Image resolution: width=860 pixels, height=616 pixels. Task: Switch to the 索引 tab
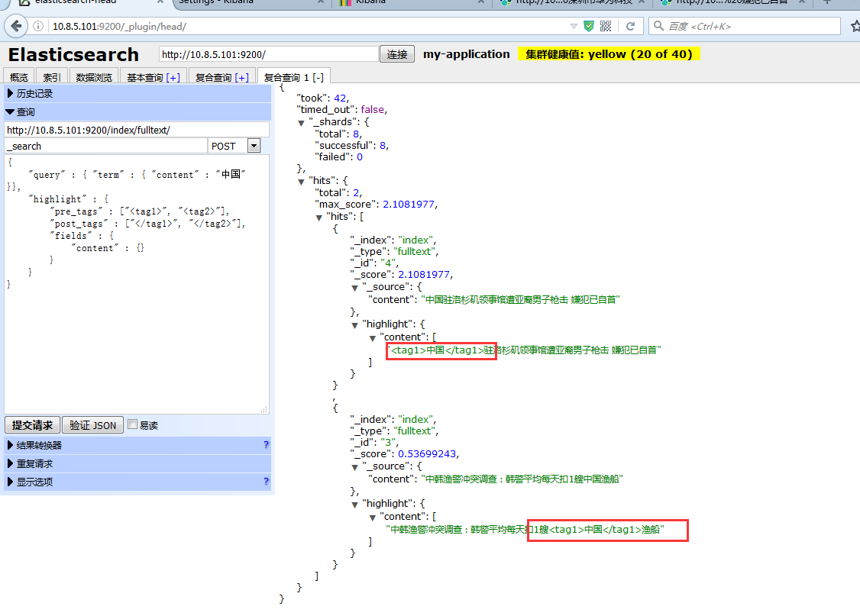(x=52, y=77)
